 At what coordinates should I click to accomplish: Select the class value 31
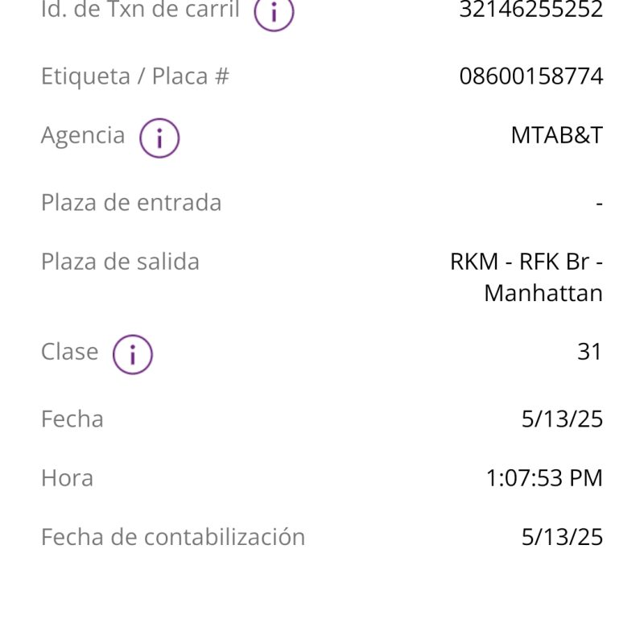pyautogui.click(x=589, y=352)
